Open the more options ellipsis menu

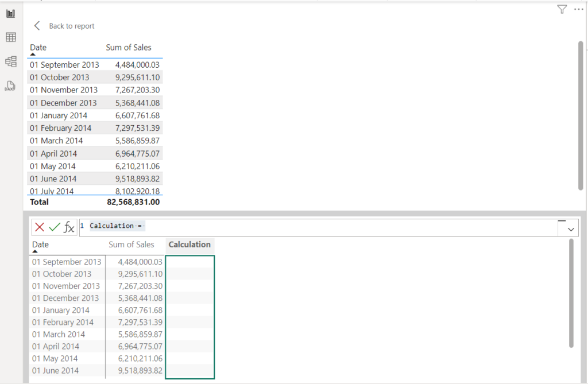(578, 9)
